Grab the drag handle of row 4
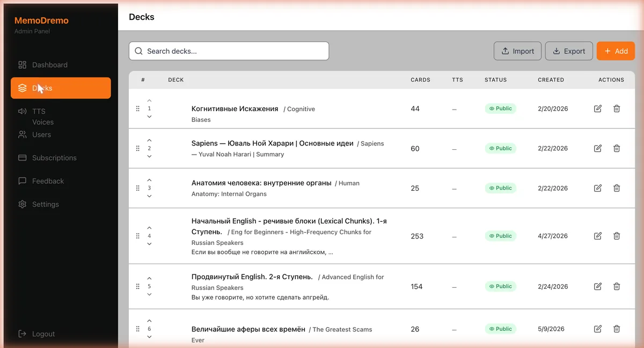 138,236
